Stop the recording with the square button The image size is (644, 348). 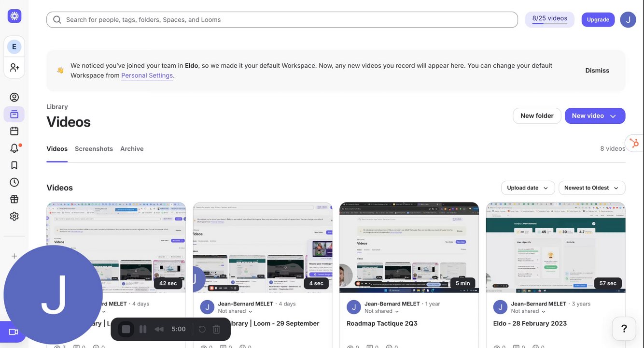[126, 329]
